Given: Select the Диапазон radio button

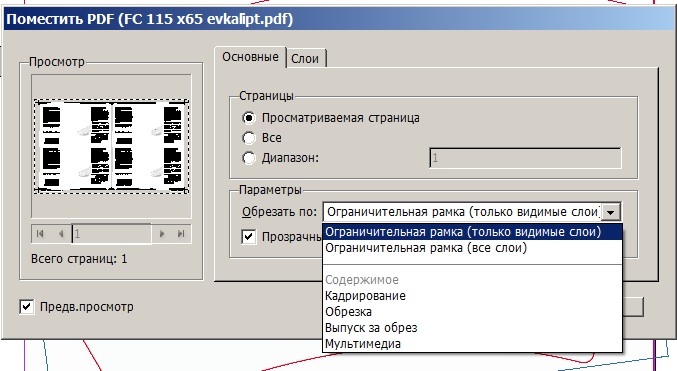Looking at the screenshot, I should 249,158.
